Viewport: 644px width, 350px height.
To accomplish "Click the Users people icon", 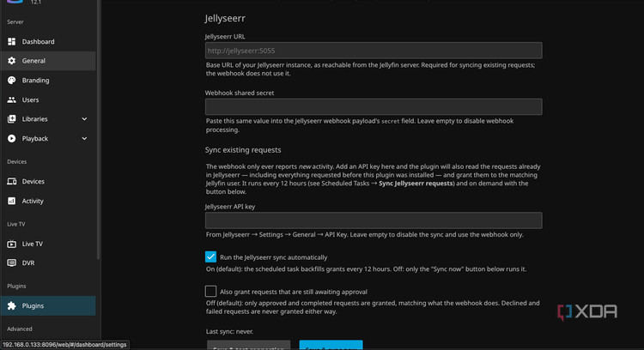I will pos(11,100).
